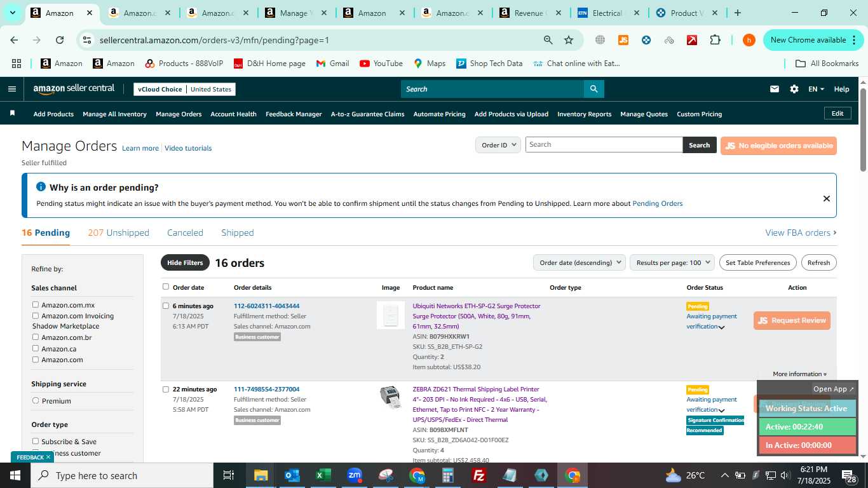This screenshot has height=488, width=868.
Task: Open the Chrome tab search dropdown
Action: click(x=12, y=13)
